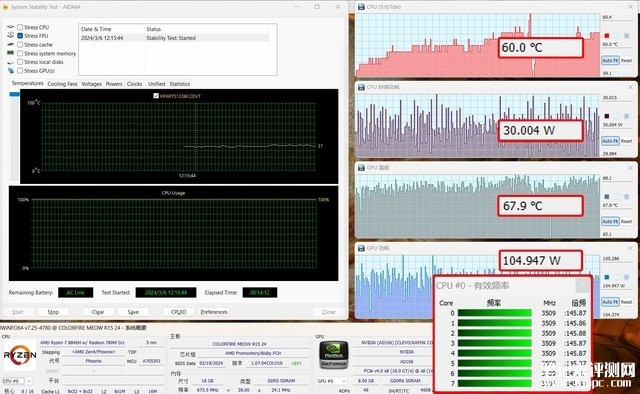The height and width of the screenshot is (394, 640).
Task: Click the AC Line battery status field
Action: click(76, 292)
